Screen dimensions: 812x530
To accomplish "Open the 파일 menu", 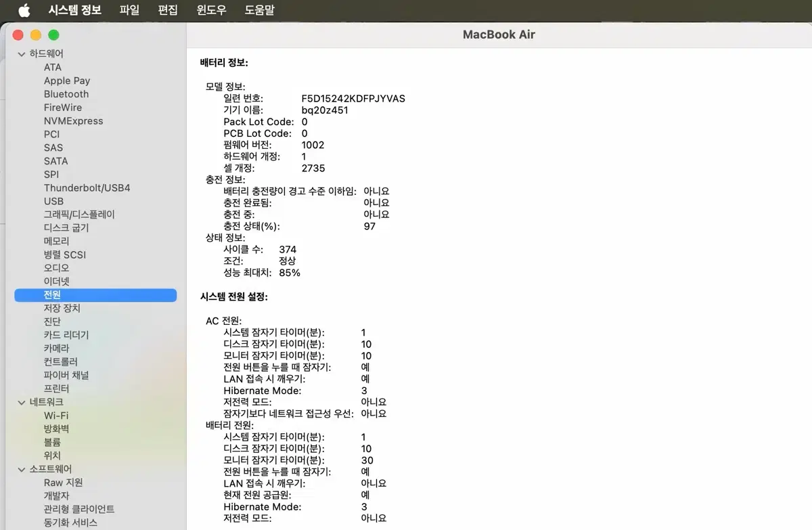I will [129, 10].
